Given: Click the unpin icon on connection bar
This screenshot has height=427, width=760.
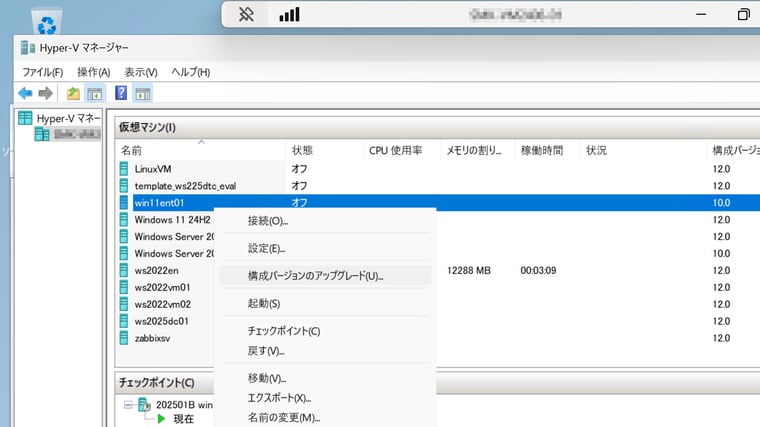Looking at the screenshot, I should pyautogui.click(x=246, y=15).
